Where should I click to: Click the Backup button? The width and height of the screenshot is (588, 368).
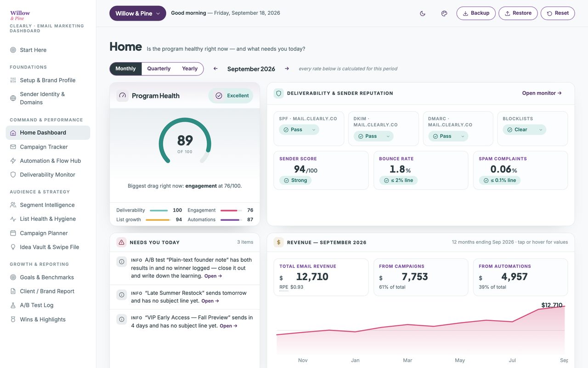(x=476, y=13)
